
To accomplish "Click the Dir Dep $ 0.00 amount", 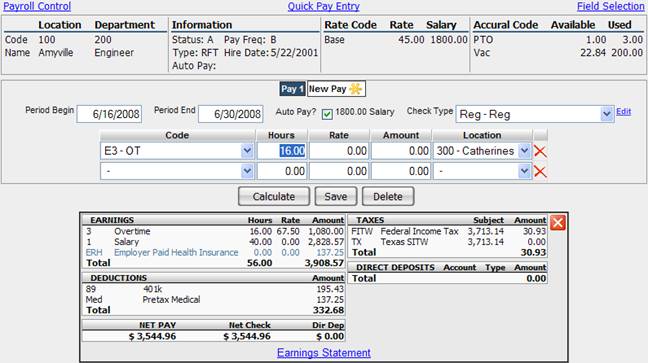I will coord(330,336).
